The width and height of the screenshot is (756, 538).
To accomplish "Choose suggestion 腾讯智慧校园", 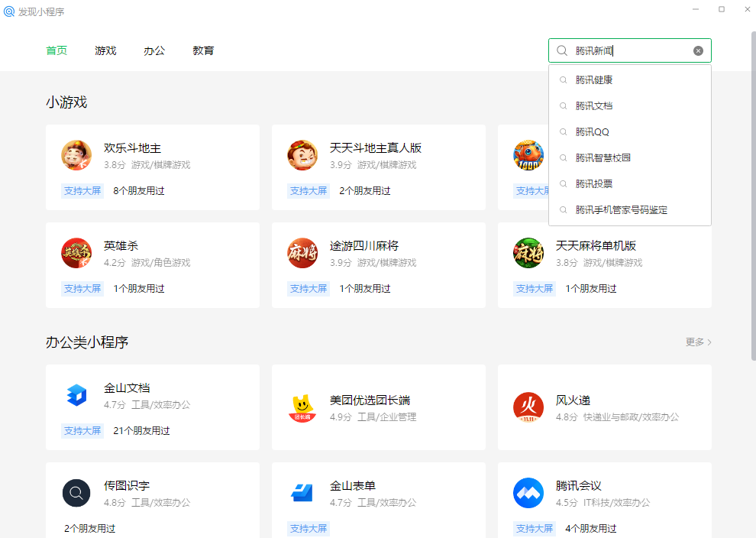I will 630,157.
